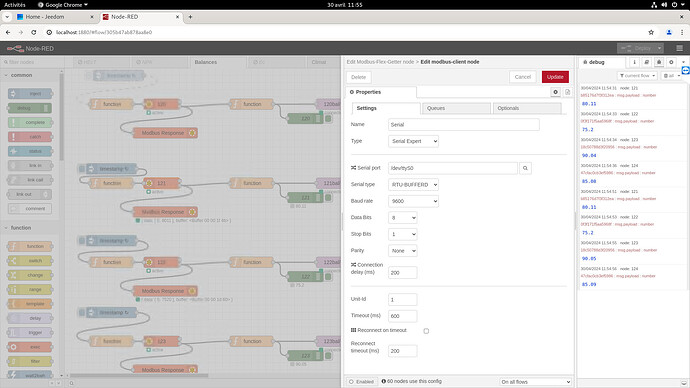Open the Balances flow tab
The width and height of the screenshot is (690, 388).
pyautogui.click(x=218, y=62)
